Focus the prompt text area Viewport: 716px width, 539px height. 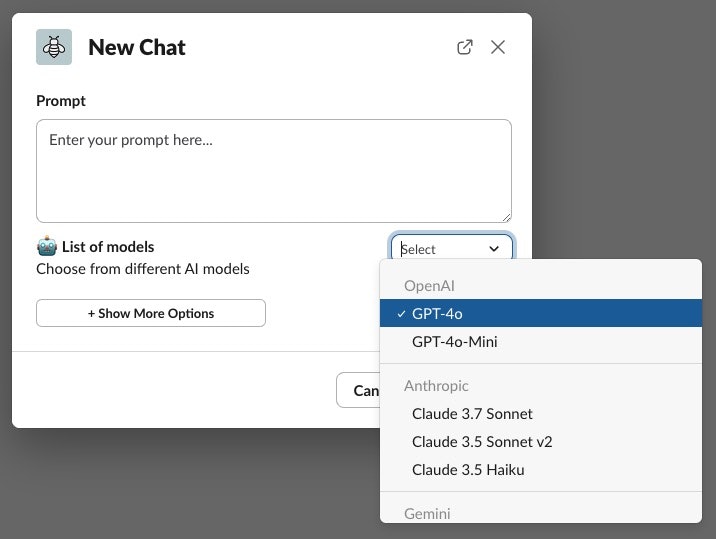[274, 171]
